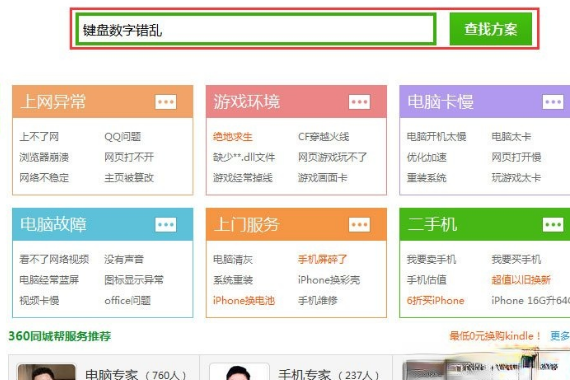
Task: Open the 手机估值 link
Action: pos(426,280)
